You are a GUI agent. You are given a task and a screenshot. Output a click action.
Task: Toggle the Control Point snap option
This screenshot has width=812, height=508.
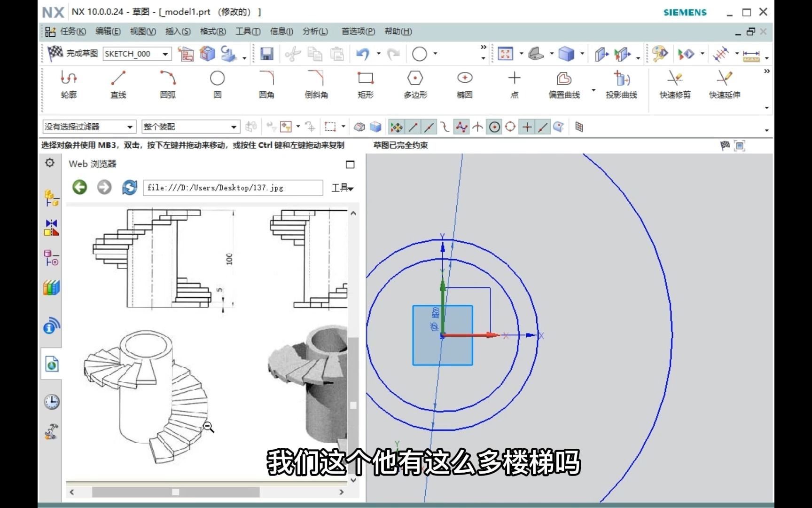(445, 127)
